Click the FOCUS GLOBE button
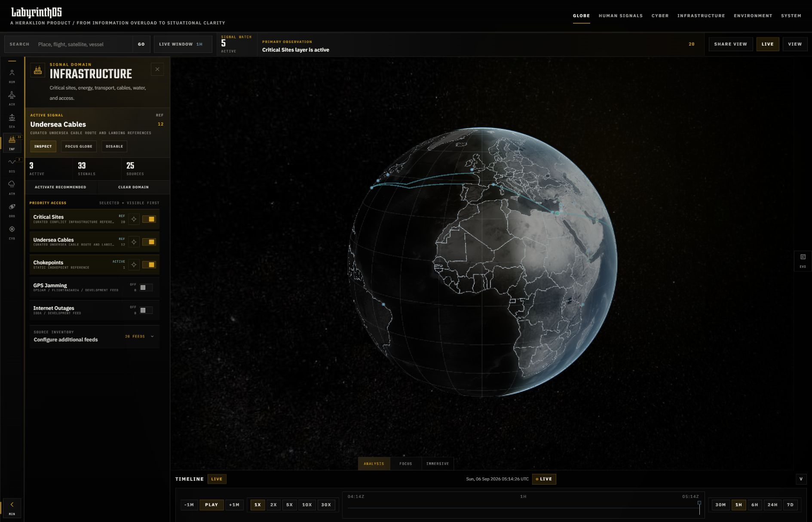This screenshot has height=522, width=812. [x=79, y=147]
